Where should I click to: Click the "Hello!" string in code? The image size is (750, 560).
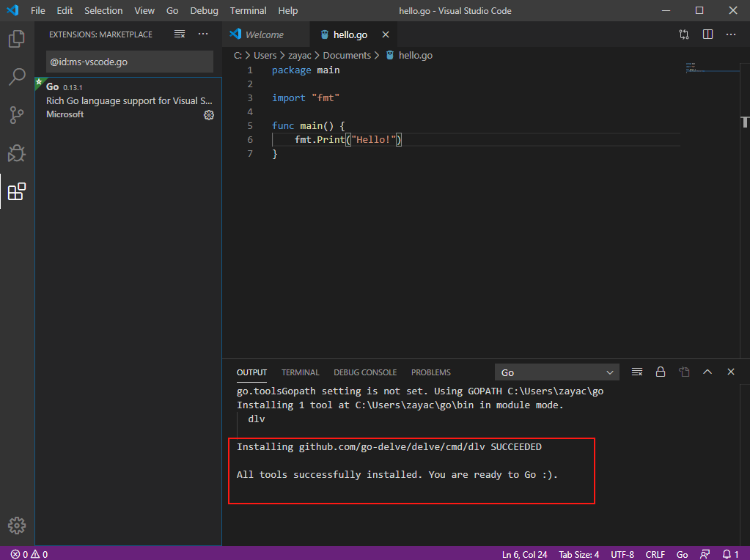tap(374, 140)
